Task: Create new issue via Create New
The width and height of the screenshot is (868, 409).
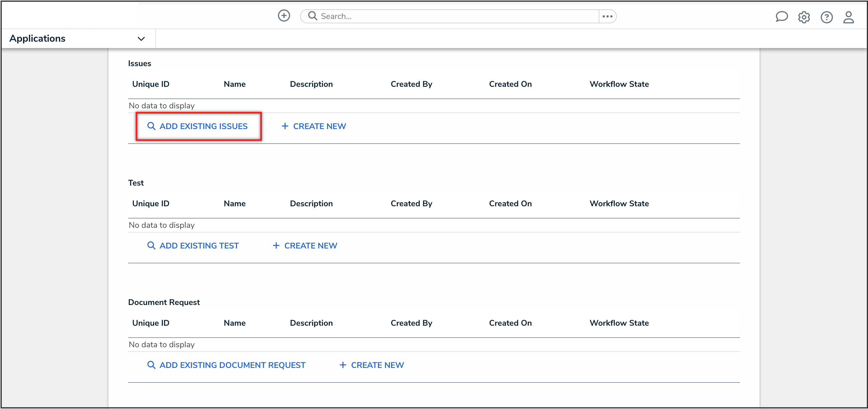Action: tap(313, 126)
